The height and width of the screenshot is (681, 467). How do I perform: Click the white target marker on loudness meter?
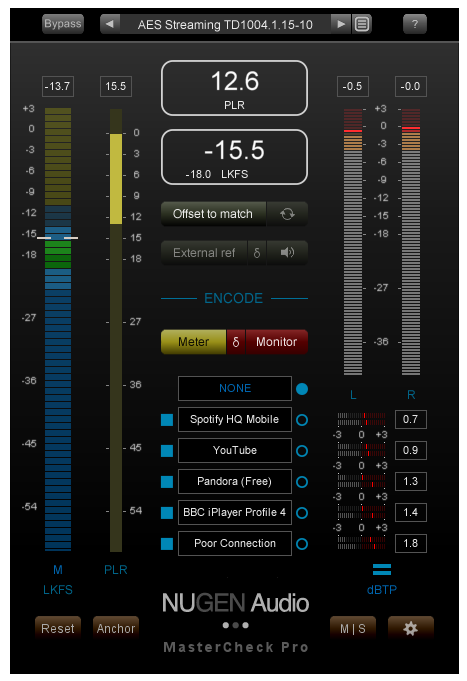click(57, 238)
